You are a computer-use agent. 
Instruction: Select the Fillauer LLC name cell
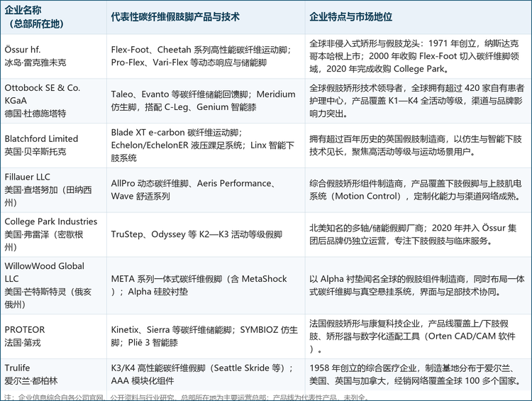54,190
